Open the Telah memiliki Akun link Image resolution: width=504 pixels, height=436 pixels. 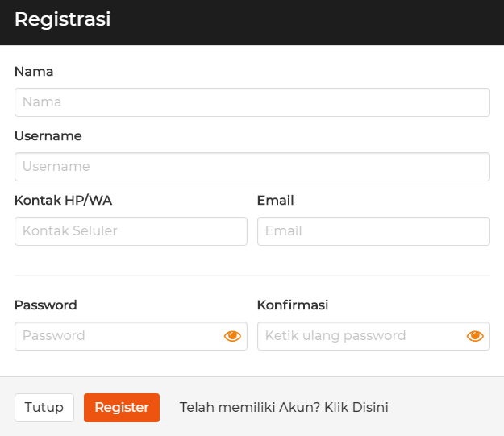(284, 408)
